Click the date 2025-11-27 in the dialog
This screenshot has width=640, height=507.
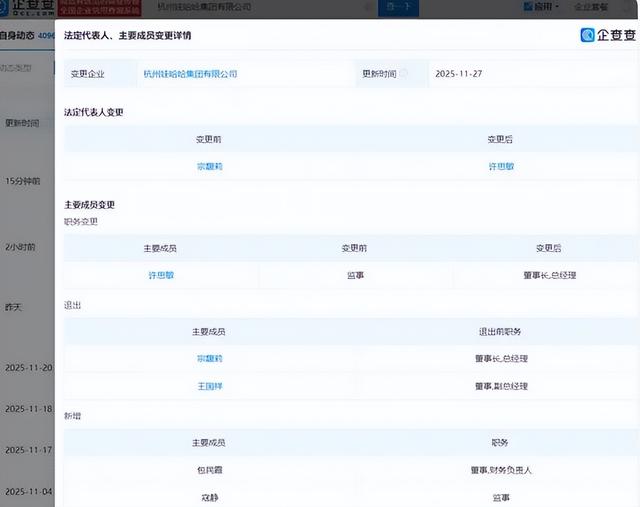pyautogui.click(x=458, y=74)
